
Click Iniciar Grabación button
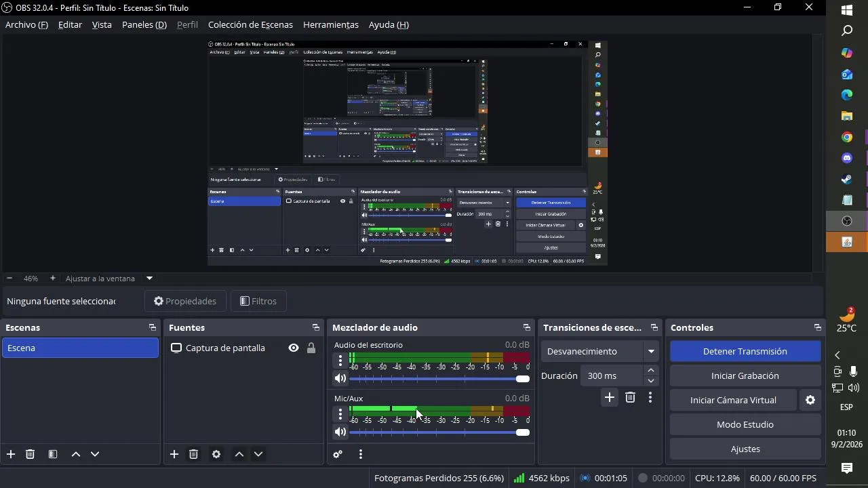click(x=745, y=375)
